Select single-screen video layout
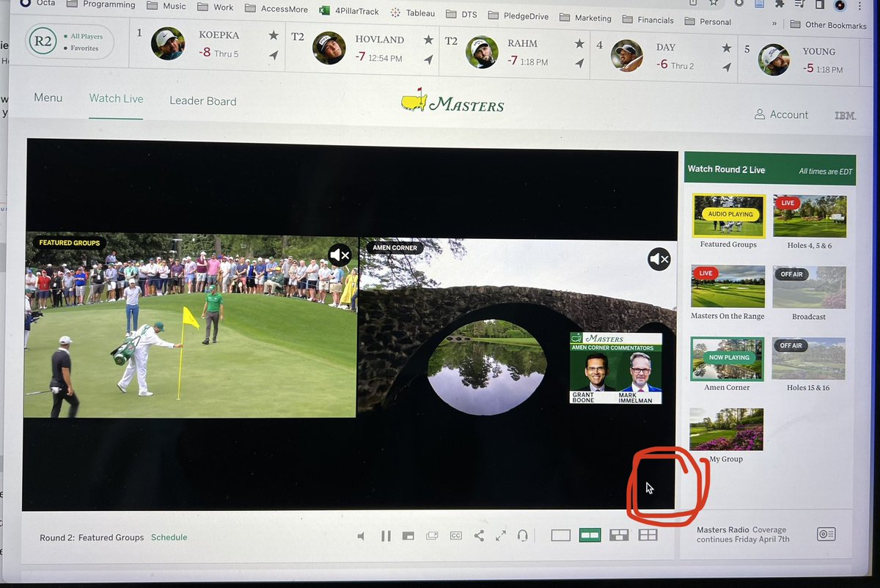The image size is (880, 588). (560, 535)
